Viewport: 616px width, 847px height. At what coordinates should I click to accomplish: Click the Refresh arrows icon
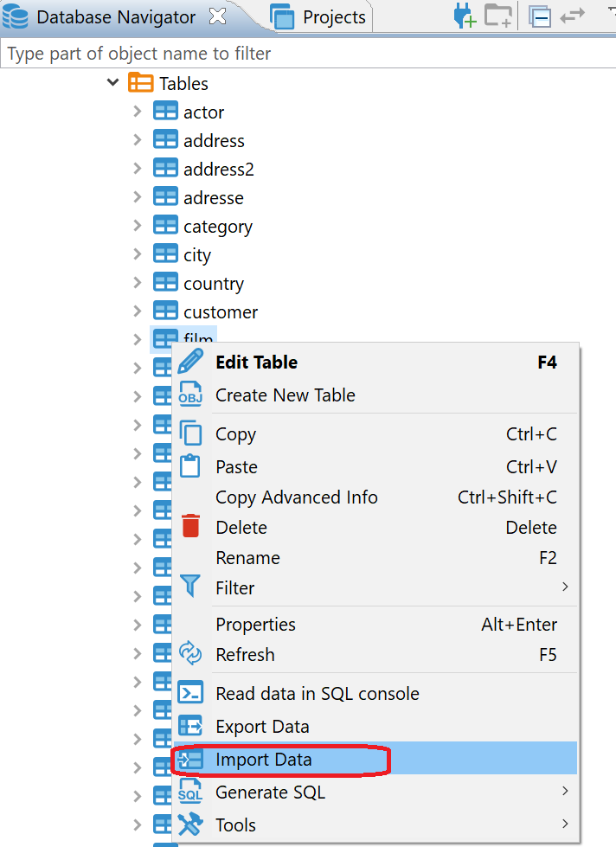(190, 655)
